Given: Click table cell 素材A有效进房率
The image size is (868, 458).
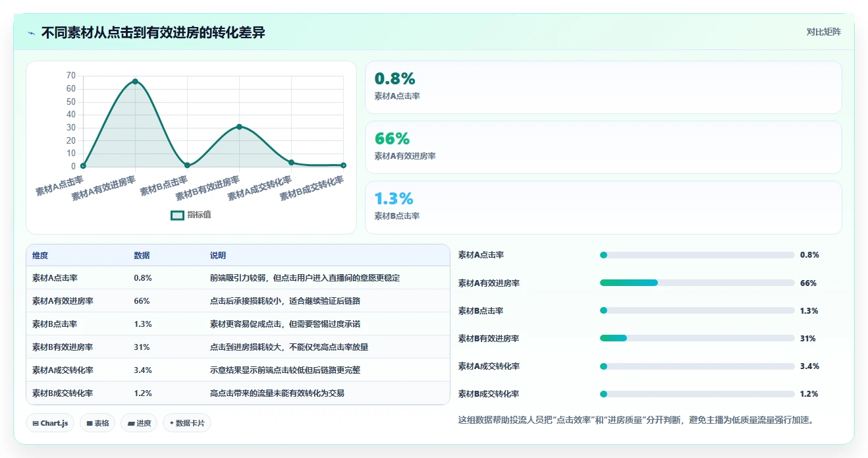Looking at the screenshot, I should tap(63, 301).
